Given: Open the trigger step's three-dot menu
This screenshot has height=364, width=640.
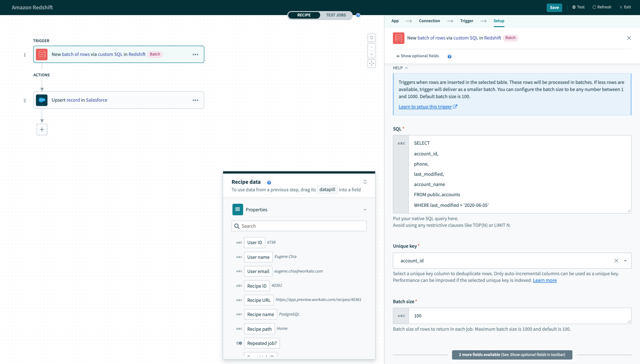Looking at the screenshot, I should pyautogui.click(x=196, y=54).
